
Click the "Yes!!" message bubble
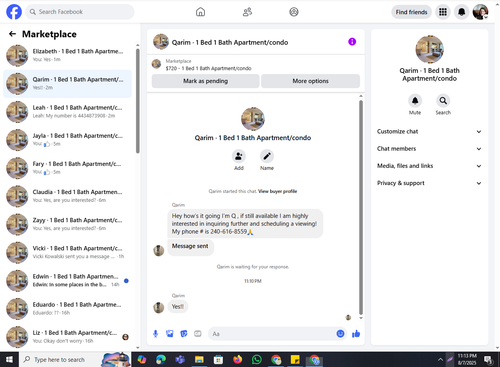click(178, 306)
